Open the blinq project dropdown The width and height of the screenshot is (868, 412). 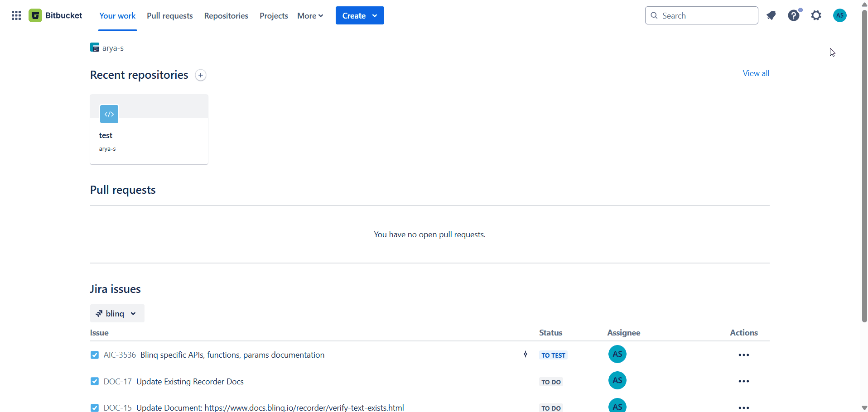116,313
